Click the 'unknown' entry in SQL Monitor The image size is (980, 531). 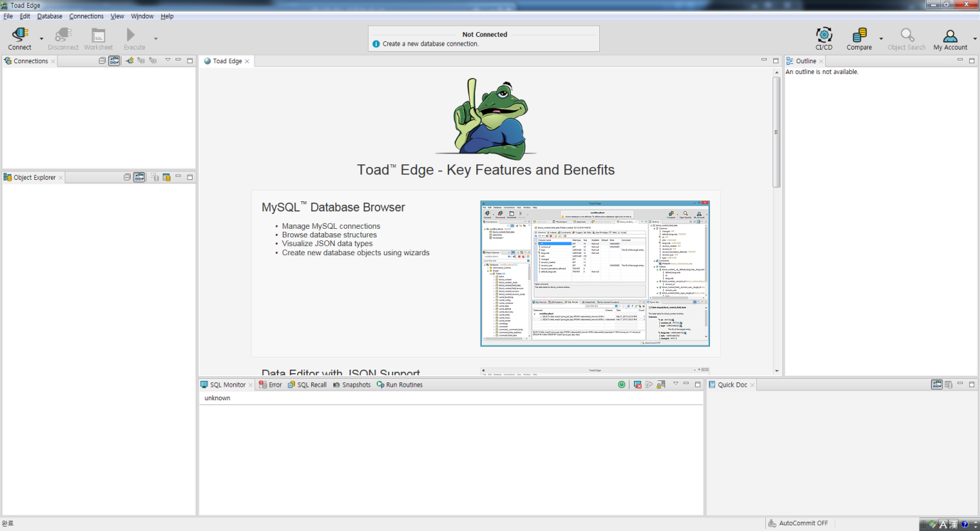[x=217, y=398]
